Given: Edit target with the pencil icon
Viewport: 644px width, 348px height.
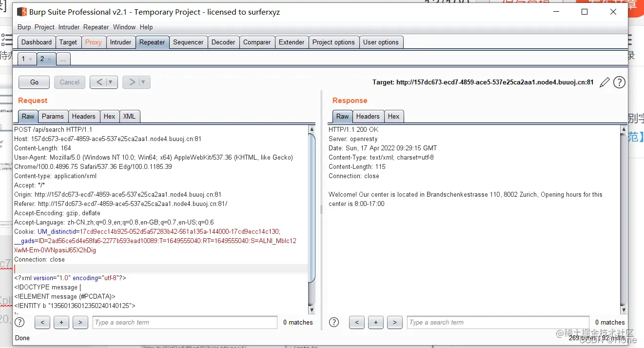Looking at the screenshot, I should 605,82.
